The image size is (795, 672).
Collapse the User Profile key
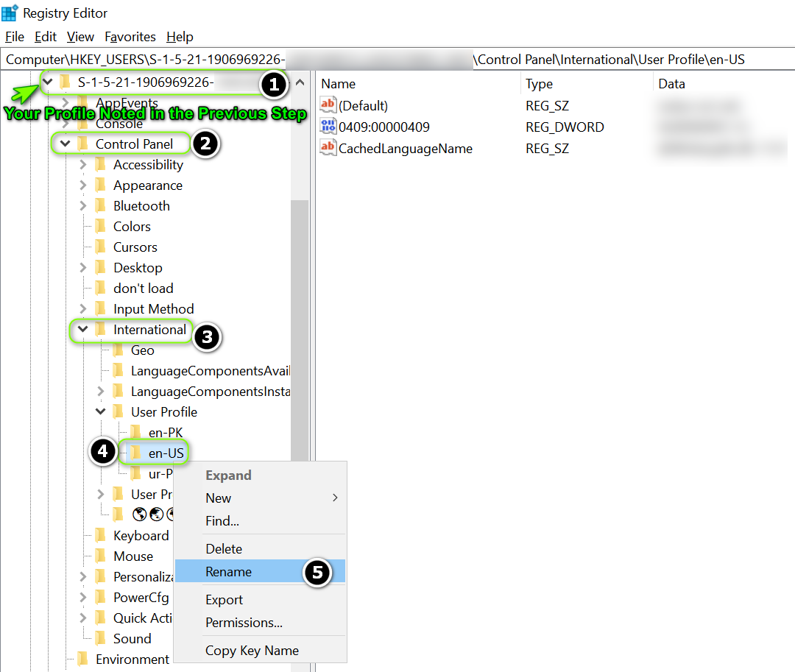click(100, 411)
